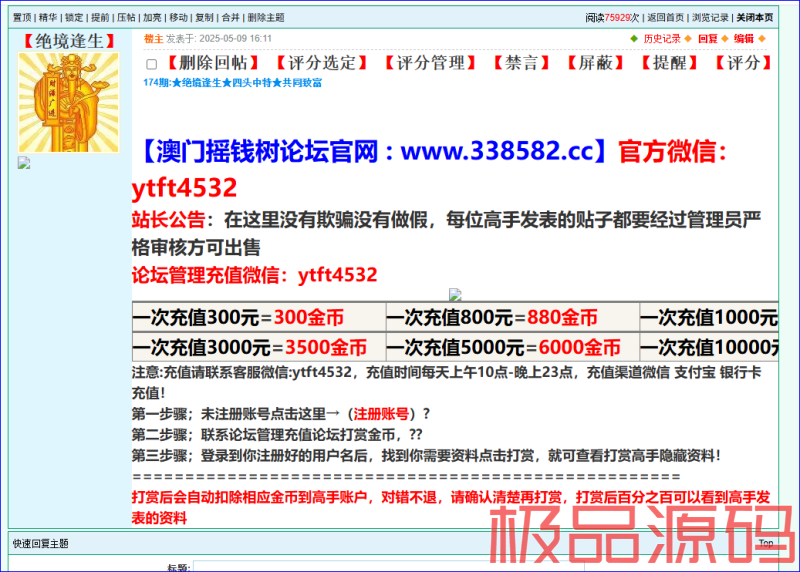This screenshot has height=572, width=800.
Task: Click the 第三步骤 instruction line
Action: coord(426,456)
